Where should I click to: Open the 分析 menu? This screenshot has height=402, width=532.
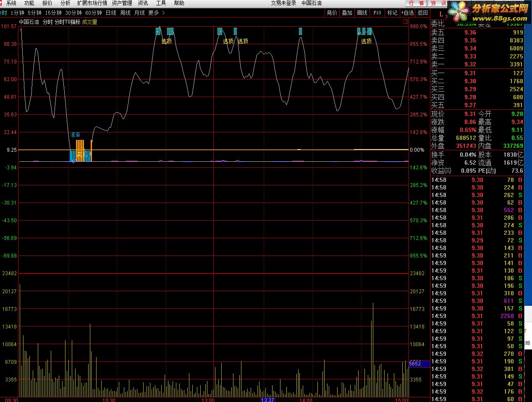tap(65, 3)
